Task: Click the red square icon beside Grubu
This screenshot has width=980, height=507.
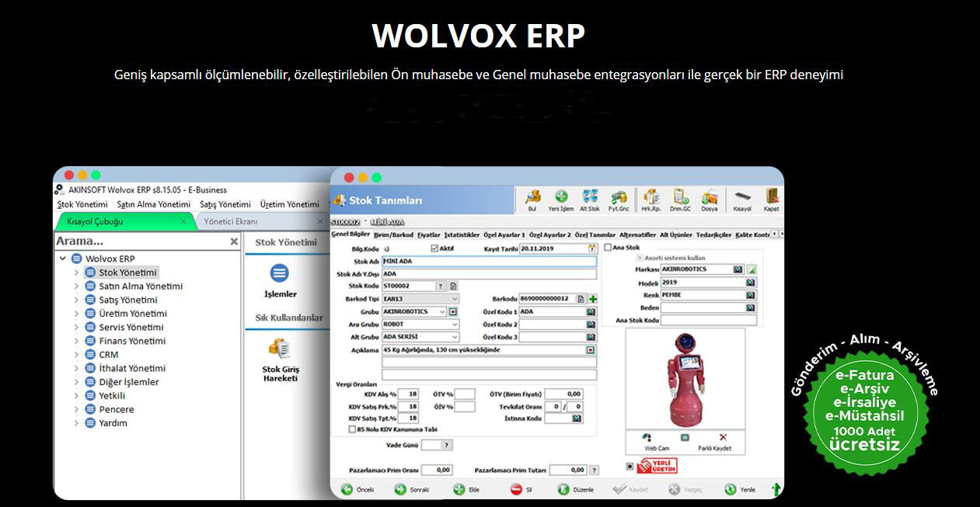Action: click(x=454, y=311)
